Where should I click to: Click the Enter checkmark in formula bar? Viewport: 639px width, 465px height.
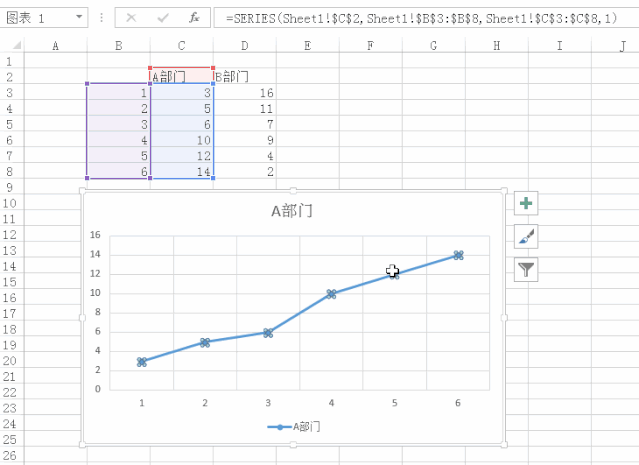point(162,18)
